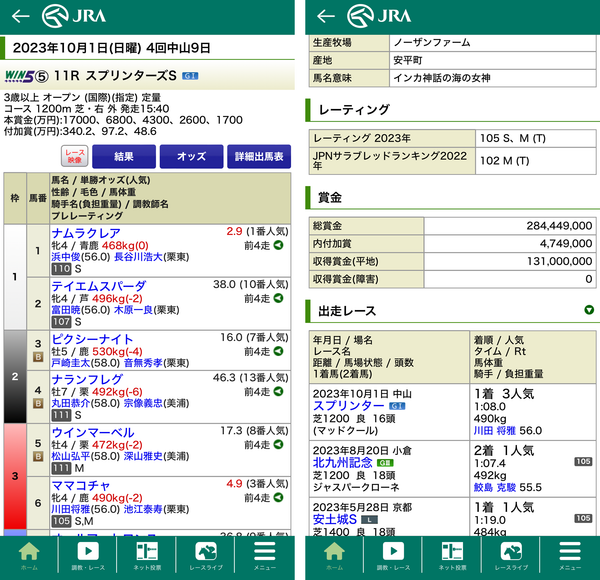
Task: Open horse ピクシーナイト profile link
Action: [92, 339]
